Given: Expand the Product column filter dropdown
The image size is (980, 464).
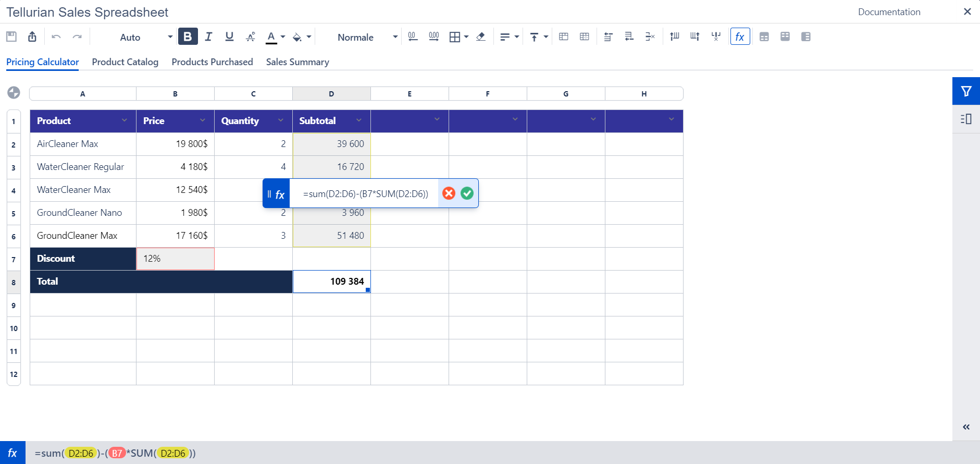Looking at the screenshot, I should 125,120.
